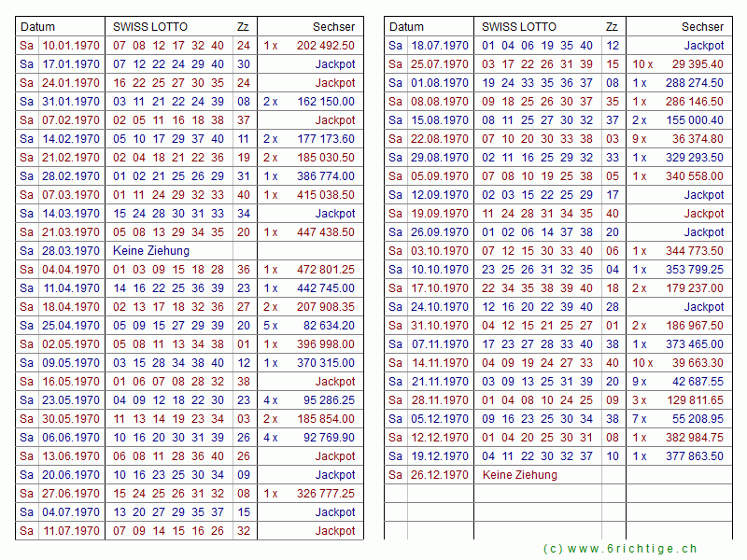Select the date 18.07.1970
Screen dimensions: 747x560
(440, 46)
